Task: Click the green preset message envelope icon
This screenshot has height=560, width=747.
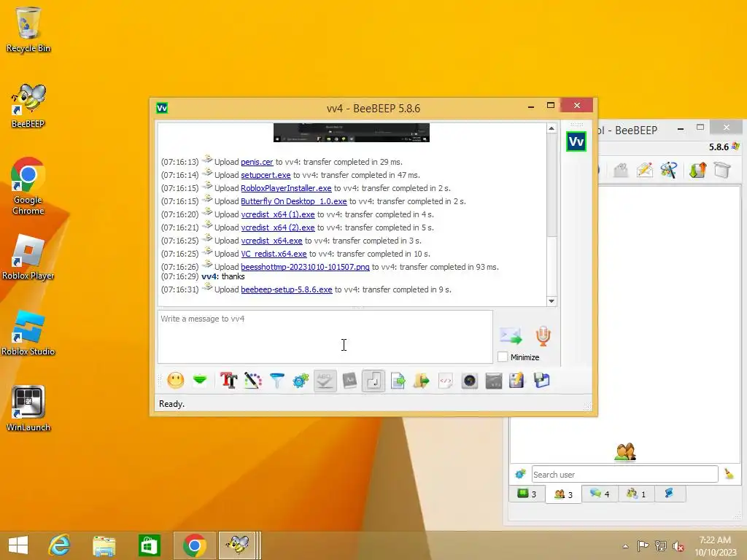Action: 200,380
